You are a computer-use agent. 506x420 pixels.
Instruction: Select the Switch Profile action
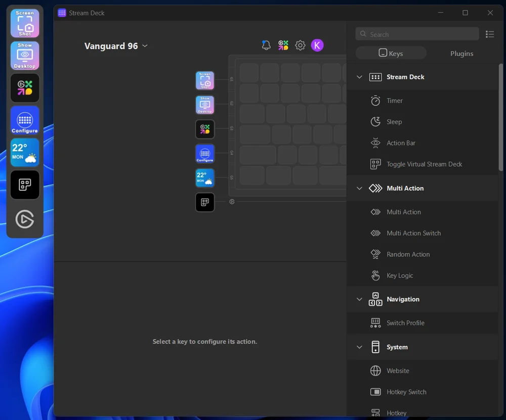405,323
